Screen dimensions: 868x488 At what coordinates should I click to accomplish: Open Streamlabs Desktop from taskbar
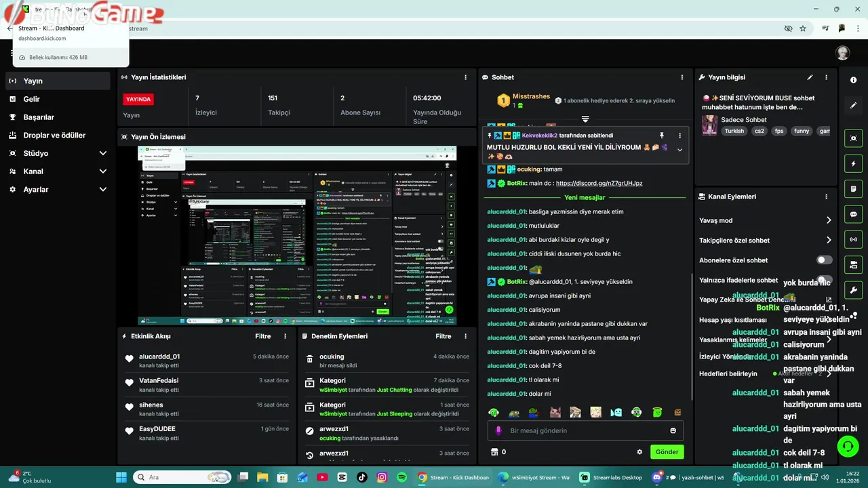[x=612, y=477]
